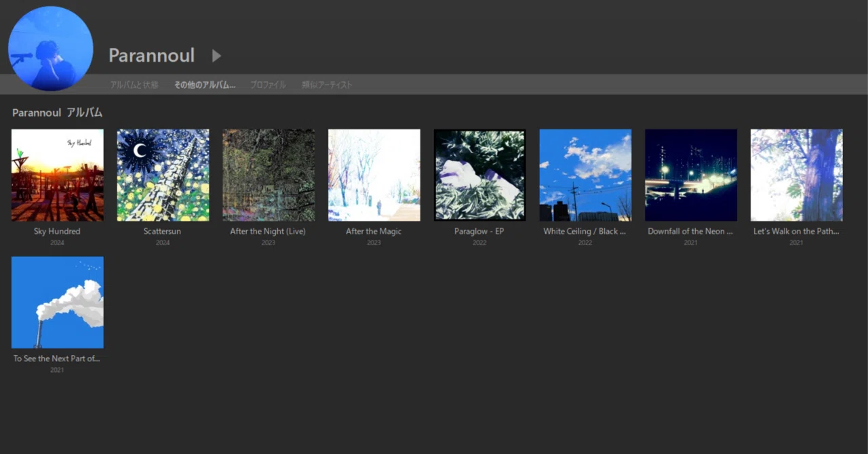Open the White Ceiling / Black album cover
Viewport: 868px width, 454px height.
pyautogui.click(x=585, y=175)
